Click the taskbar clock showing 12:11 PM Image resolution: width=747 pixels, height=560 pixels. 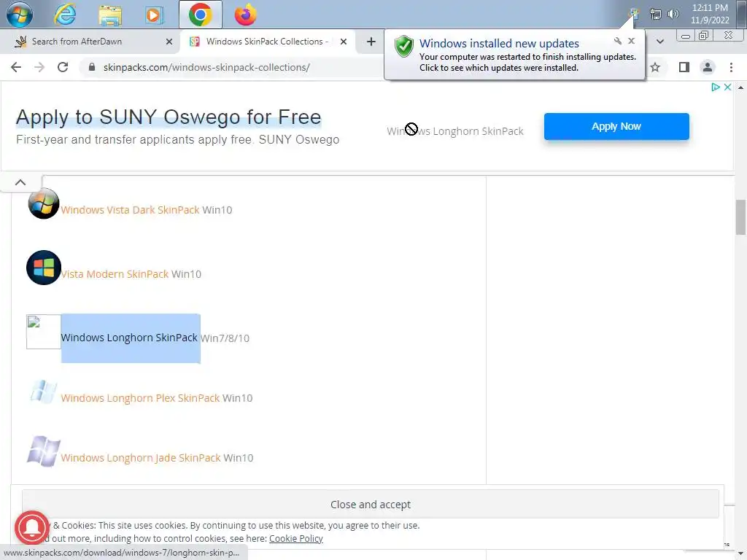[710, 14]
